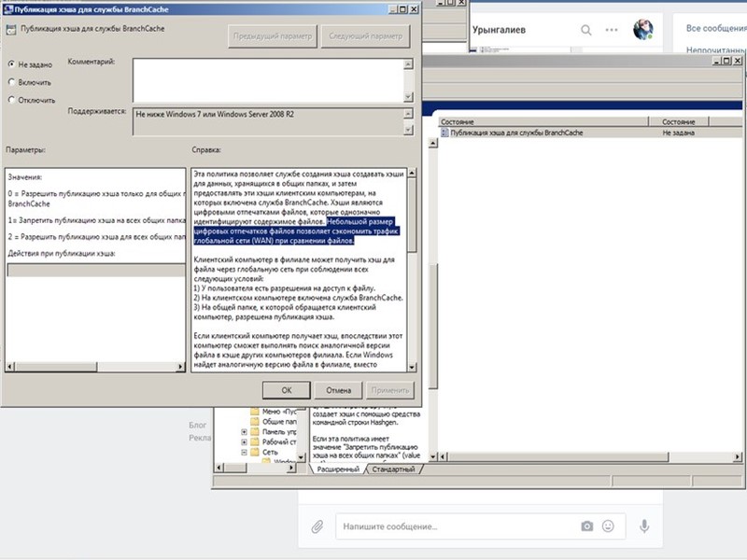Click the paperclip attach icon

[317, 526]
